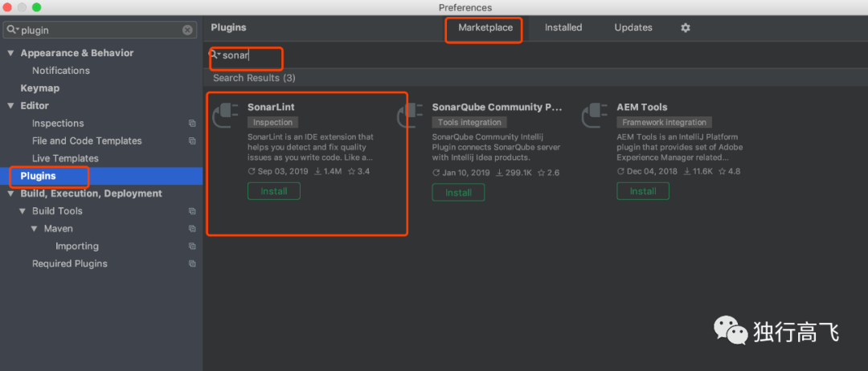Click the SonarQube Community plugin icon
The width and height of the screenshot is (868, 371).
click(x=410, y=116)
